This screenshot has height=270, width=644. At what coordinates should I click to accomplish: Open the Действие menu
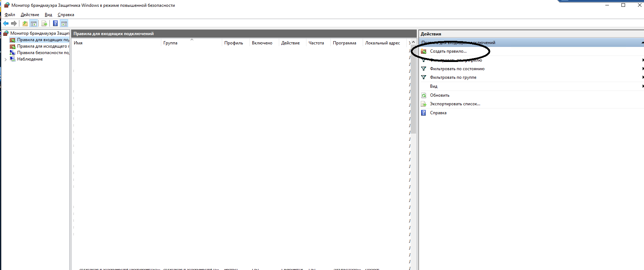30,15
